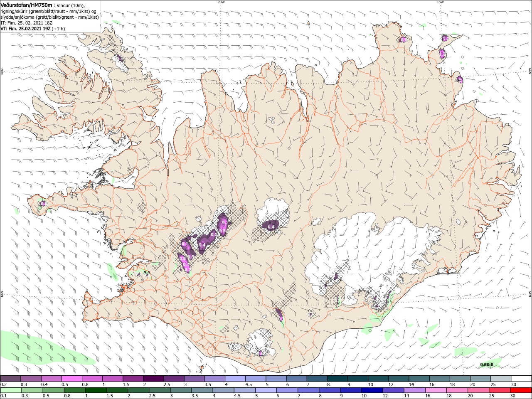Click the slate blue 6–7 snow legend swatch
Image resolution: width=532 pixels, height=399 pixels.
click(296, 379)
